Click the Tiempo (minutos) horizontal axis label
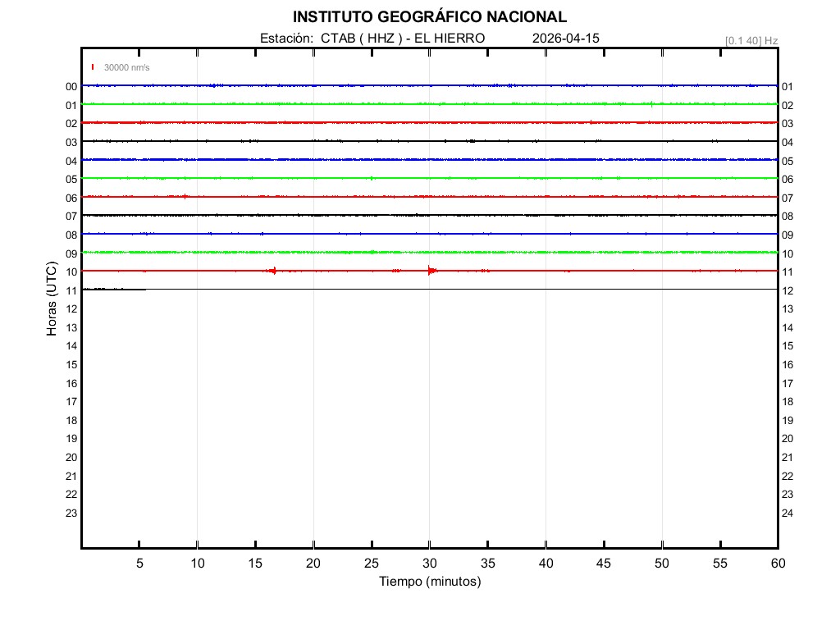Image resolution: width=840 pixels, height=630 pixels. (429, 582)
